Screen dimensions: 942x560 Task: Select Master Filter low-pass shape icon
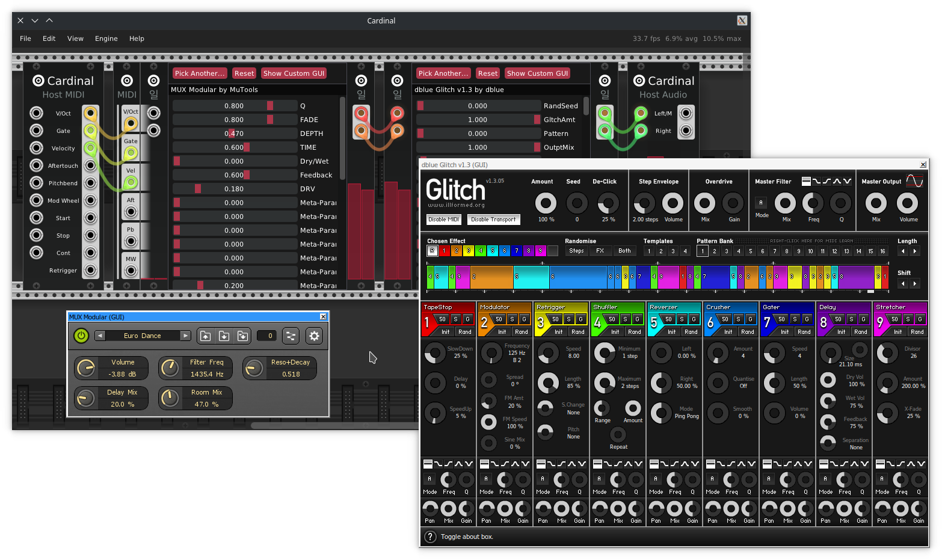point(816,181)
